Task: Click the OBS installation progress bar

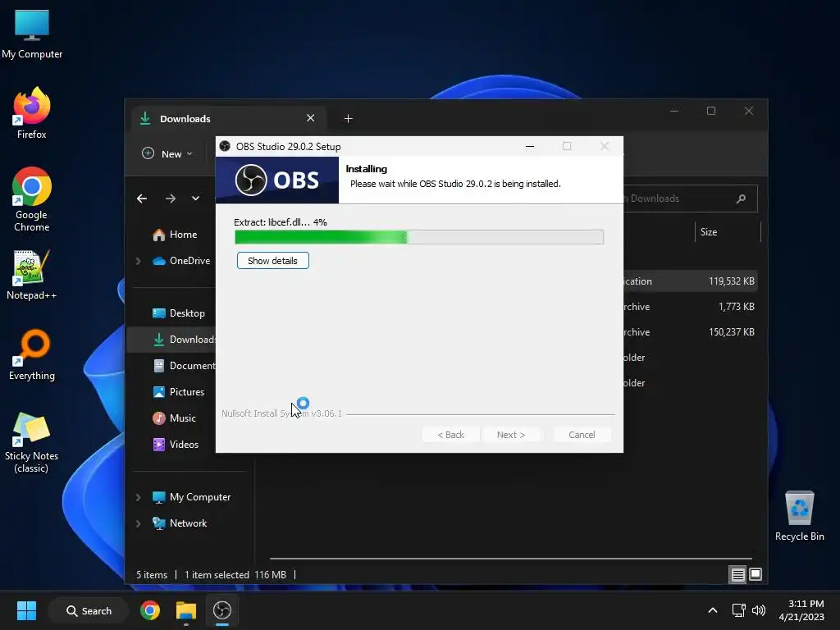Action: click(419, 237)
